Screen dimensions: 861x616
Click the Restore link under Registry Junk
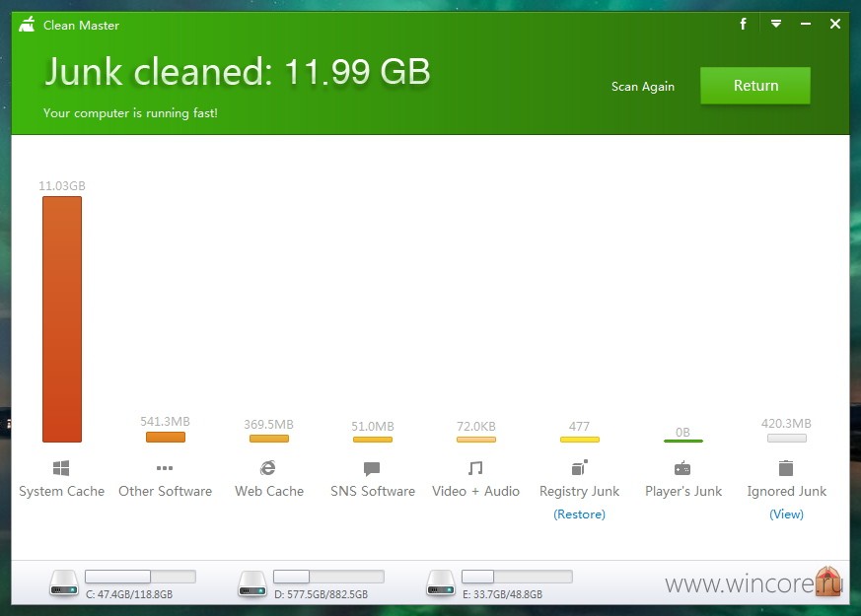[x=579, y=514]
